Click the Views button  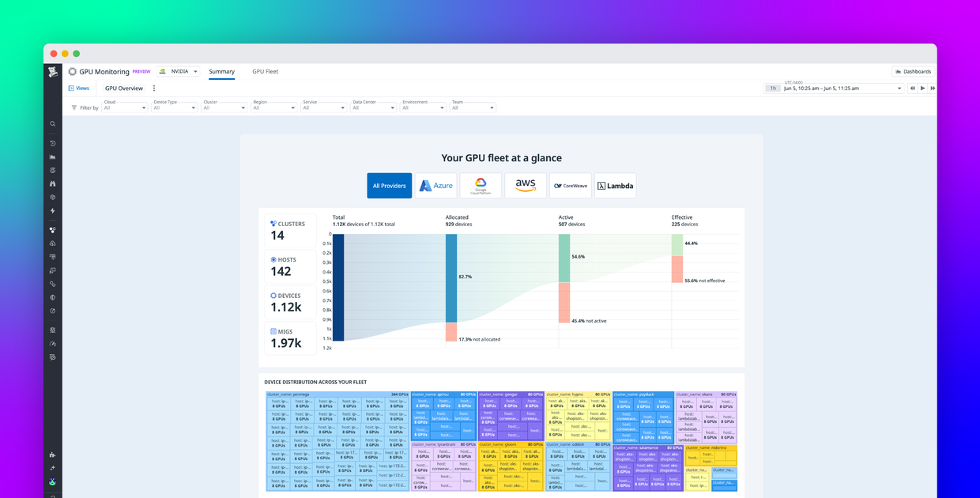tap(79, 89)
